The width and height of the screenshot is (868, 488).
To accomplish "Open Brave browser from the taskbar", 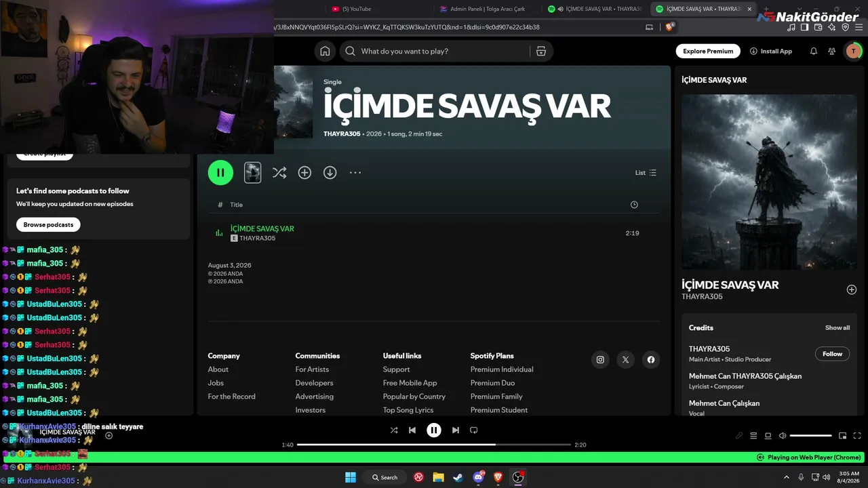I will (x=498, y=477).
